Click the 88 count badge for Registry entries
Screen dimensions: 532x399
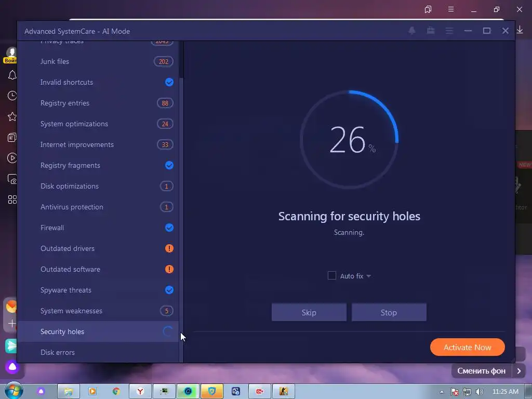tap(165, 103)
